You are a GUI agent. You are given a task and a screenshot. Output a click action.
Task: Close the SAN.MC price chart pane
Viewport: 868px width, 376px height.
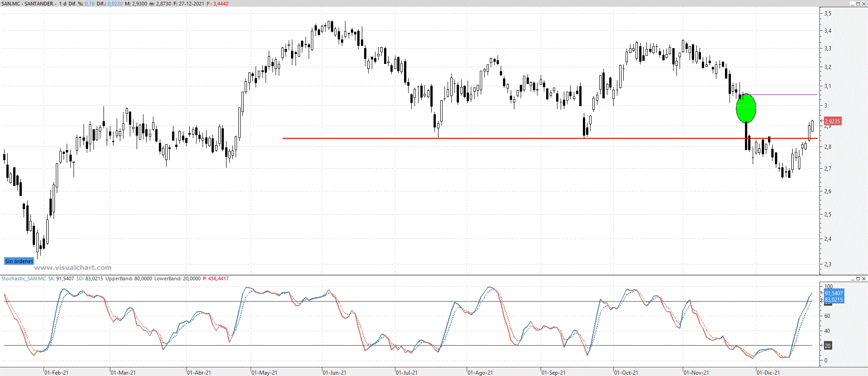click(864, 4)
